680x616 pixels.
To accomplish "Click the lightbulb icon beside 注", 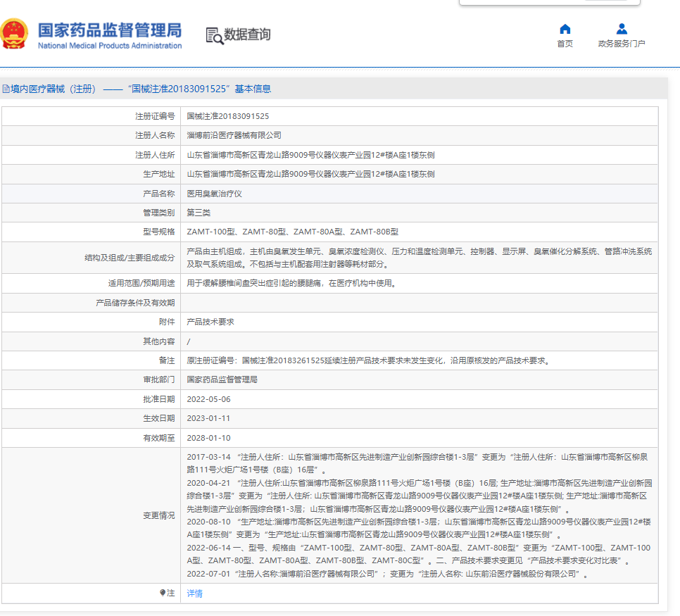I will point(163,593).
